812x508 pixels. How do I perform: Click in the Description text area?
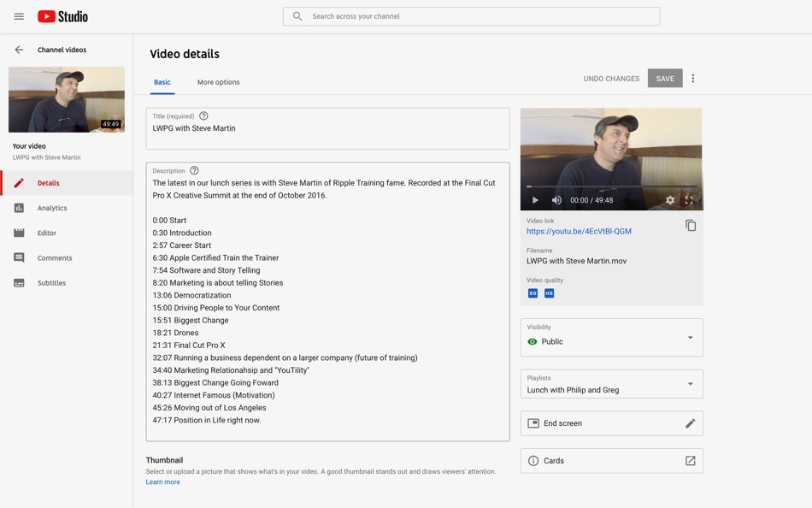pyautogui.click(x=328, y=302)
